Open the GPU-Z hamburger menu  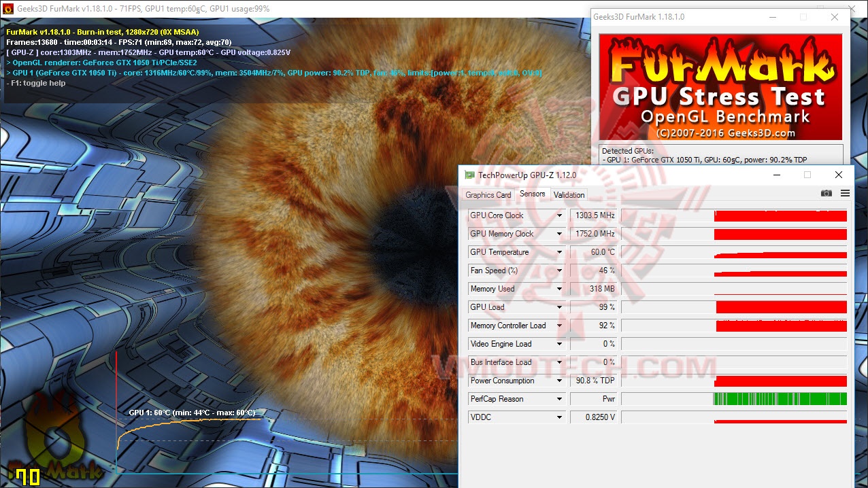tap(845, 193)
